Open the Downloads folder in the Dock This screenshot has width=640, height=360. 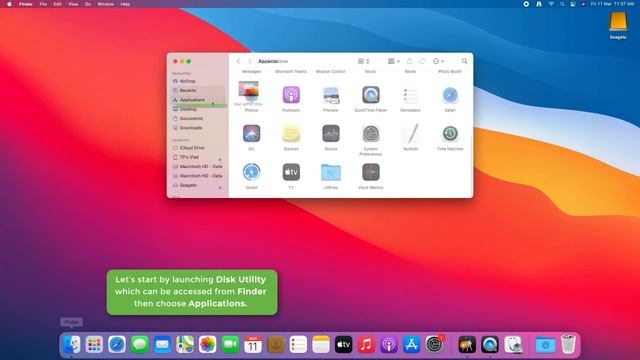pos(545,345)
